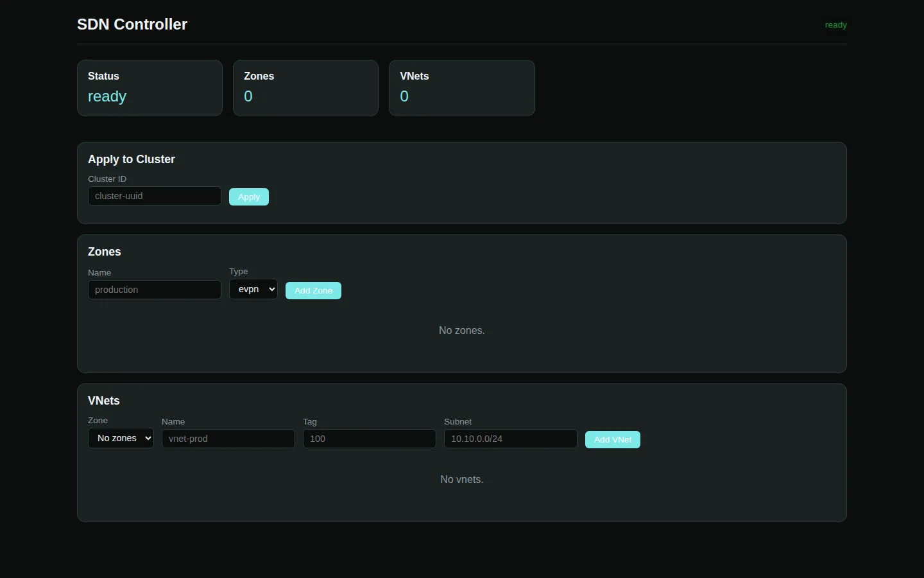Focus the zone Name input field
Viewport: 924px width, 578px height.
tap(155, 290)
